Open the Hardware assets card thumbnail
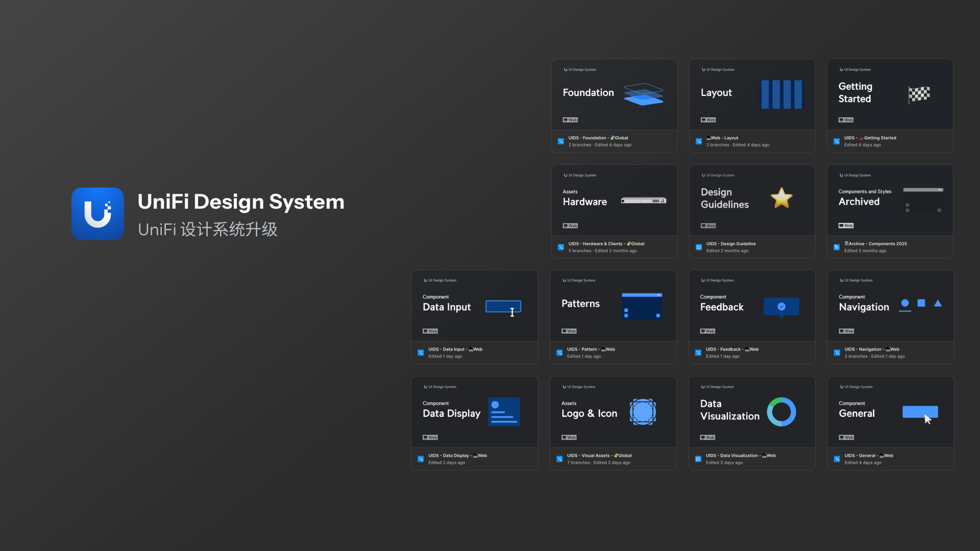980x551 pixels. [x=614, y=200]
